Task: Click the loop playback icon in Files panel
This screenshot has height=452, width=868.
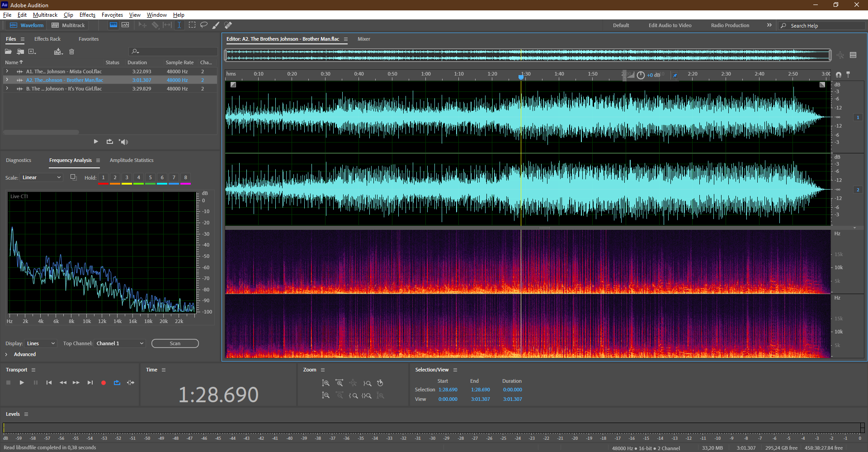Action: pyautogui.click(x=109, y=142)
